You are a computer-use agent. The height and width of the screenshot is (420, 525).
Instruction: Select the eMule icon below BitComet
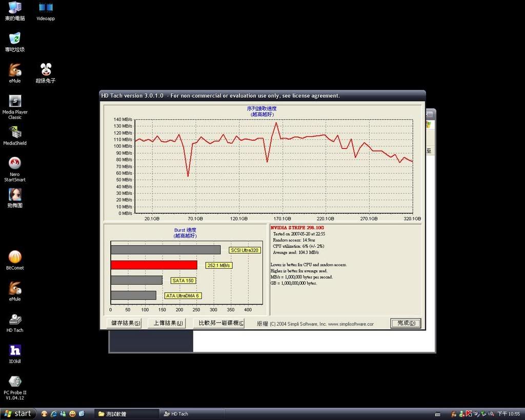point(15,292)
